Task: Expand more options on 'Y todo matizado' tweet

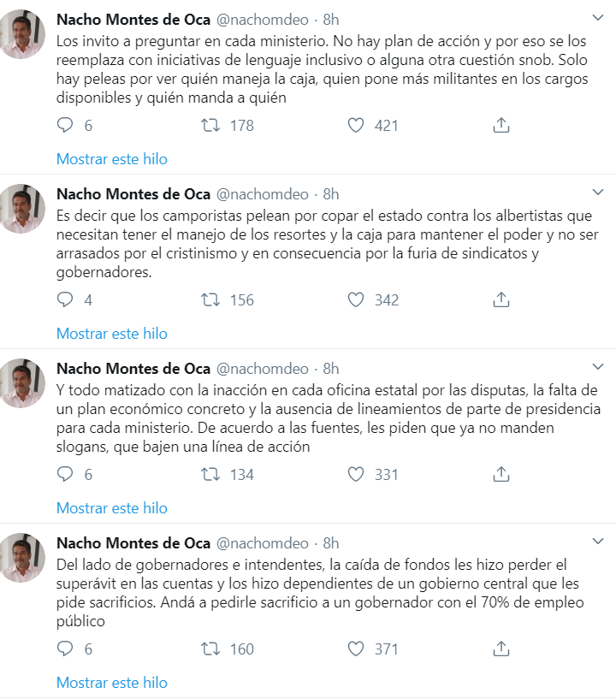Action: (599, 367)
